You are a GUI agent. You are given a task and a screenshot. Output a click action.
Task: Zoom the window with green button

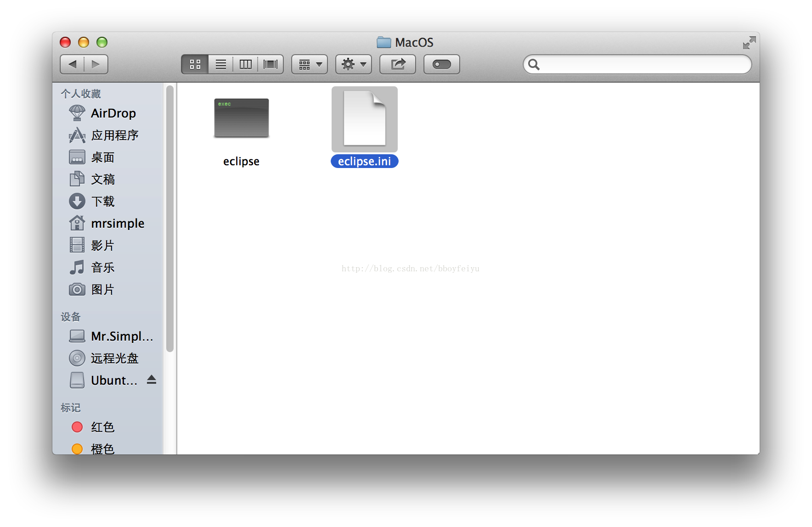click(x=102, y=42)
